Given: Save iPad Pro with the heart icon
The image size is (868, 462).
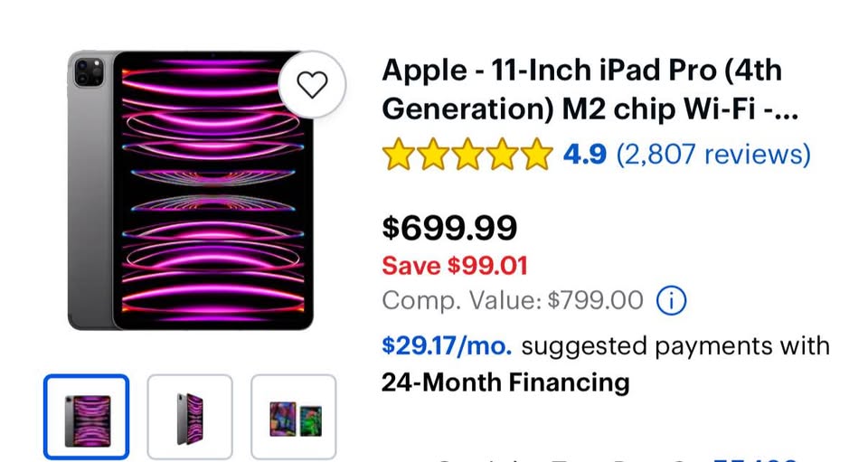Looking at the screenshot, I should pos(312,85).
